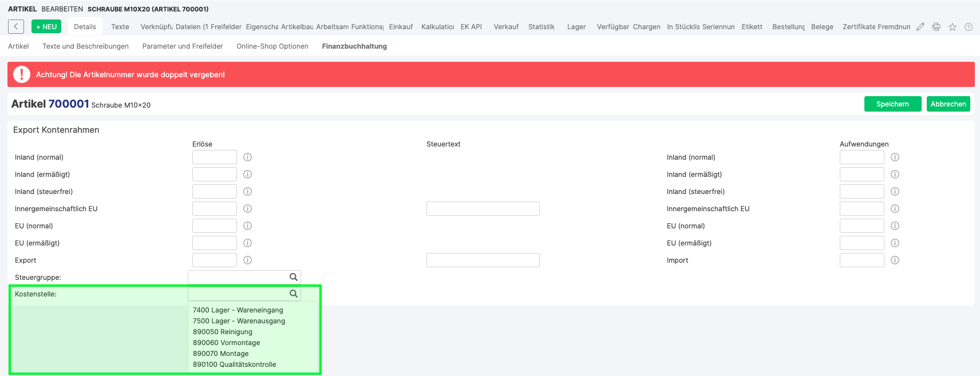Click the printer icon
Screen dimensions: 980x376
[936, 27]
